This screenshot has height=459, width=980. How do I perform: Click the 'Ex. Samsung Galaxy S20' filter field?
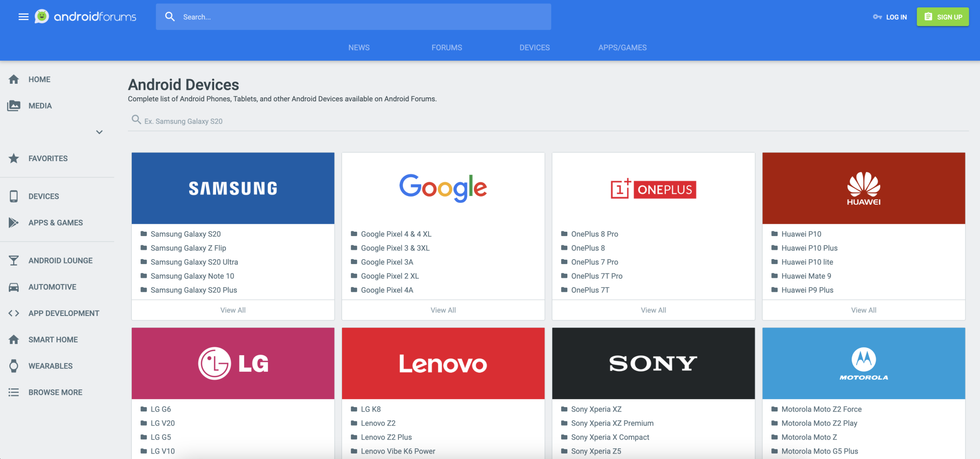[548, 121]
